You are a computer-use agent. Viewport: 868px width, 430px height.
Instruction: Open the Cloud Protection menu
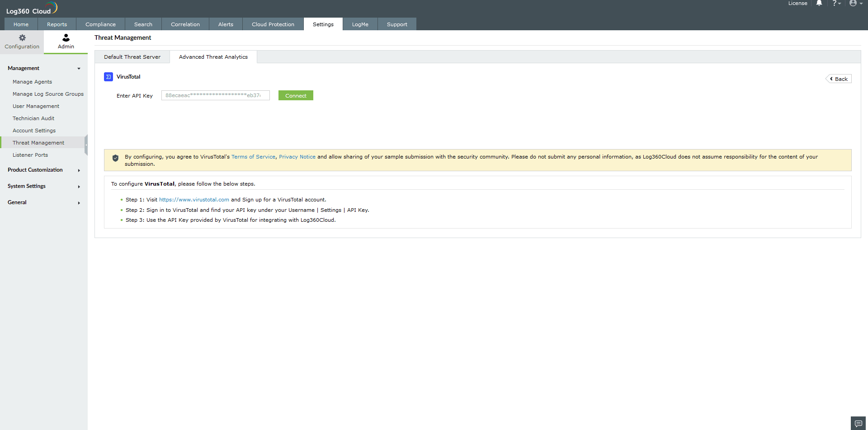tap(273, 24)
